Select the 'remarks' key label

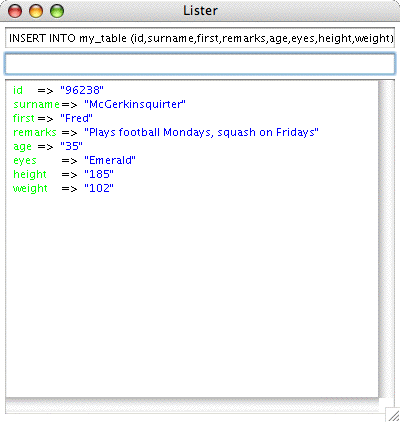[x=35, y=132]
